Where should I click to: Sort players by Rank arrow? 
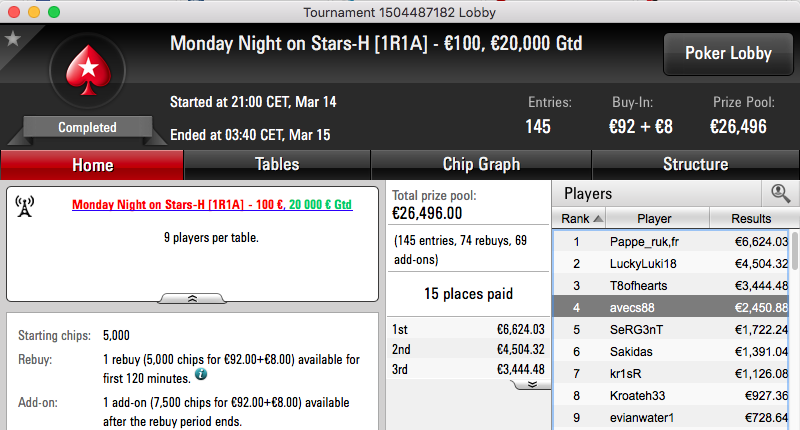point(598,219)
